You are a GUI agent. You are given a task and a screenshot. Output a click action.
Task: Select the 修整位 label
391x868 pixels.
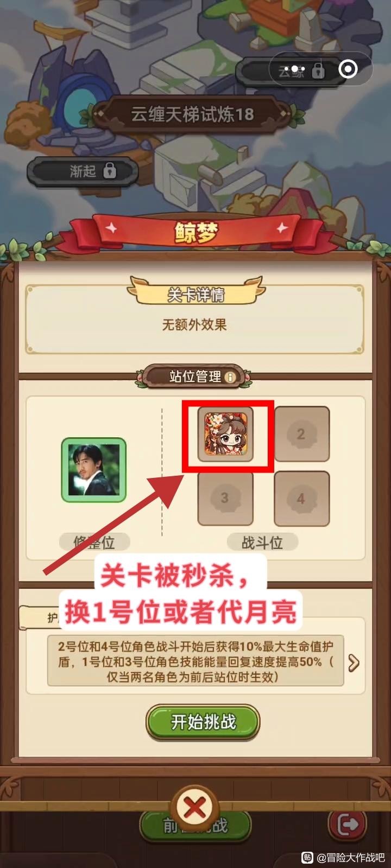94,542
